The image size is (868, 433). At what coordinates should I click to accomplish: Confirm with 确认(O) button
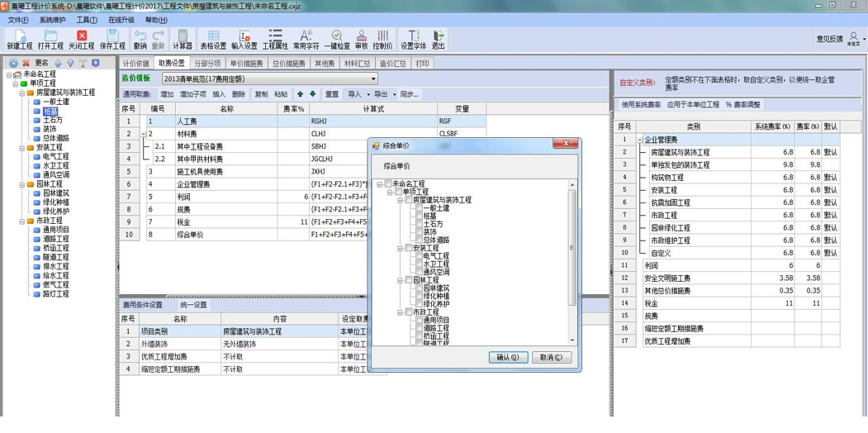(x=509, y=357)
